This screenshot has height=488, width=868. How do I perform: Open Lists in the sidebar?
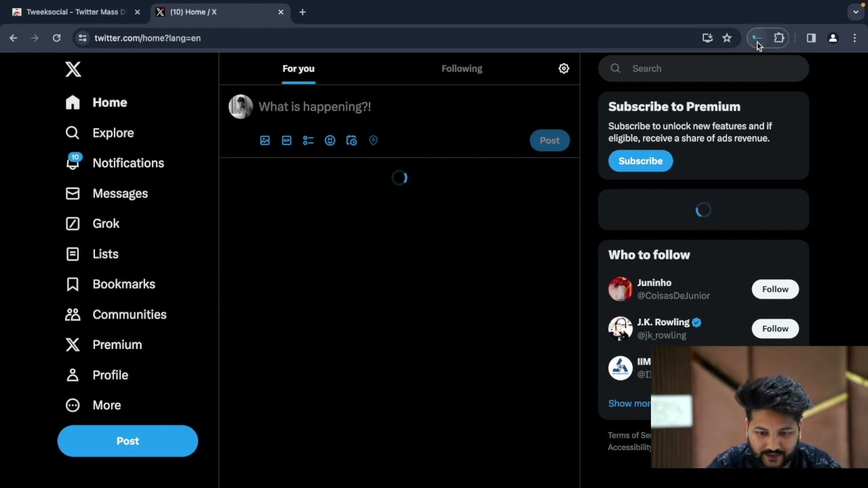click(x=92, y=254)
